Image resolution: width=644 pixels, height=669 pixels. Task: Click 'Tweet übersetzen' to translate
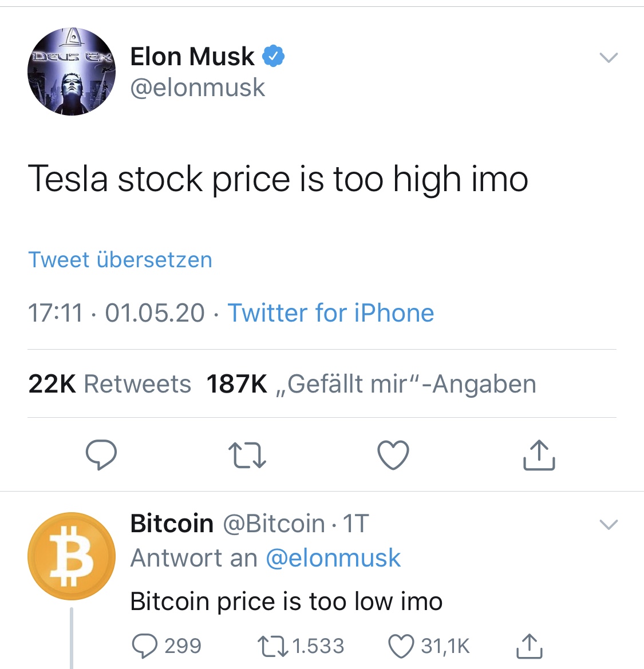coord(120,260)
